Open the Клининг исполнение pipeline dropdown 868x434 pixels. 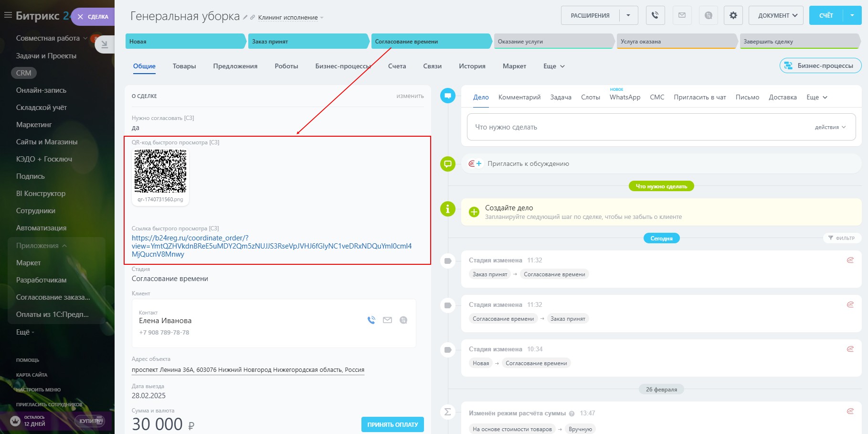291,18
